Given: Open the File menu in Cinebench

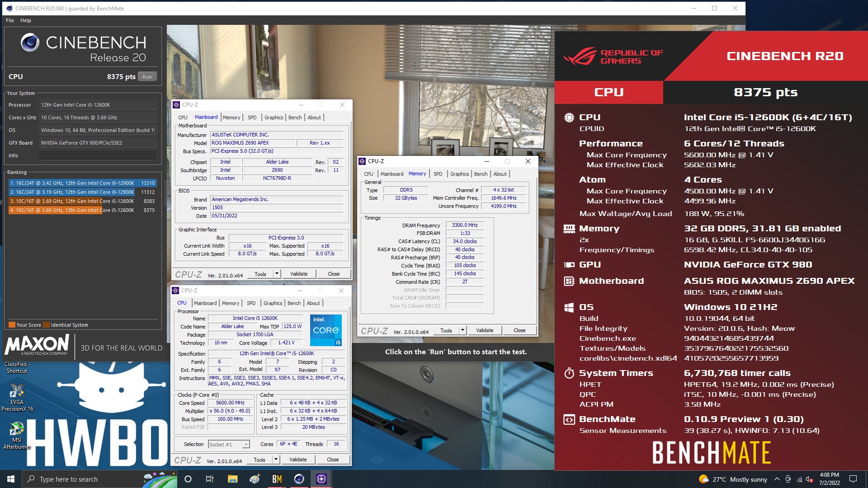Looking at the screenshot, I should click(x=10, y=20).
